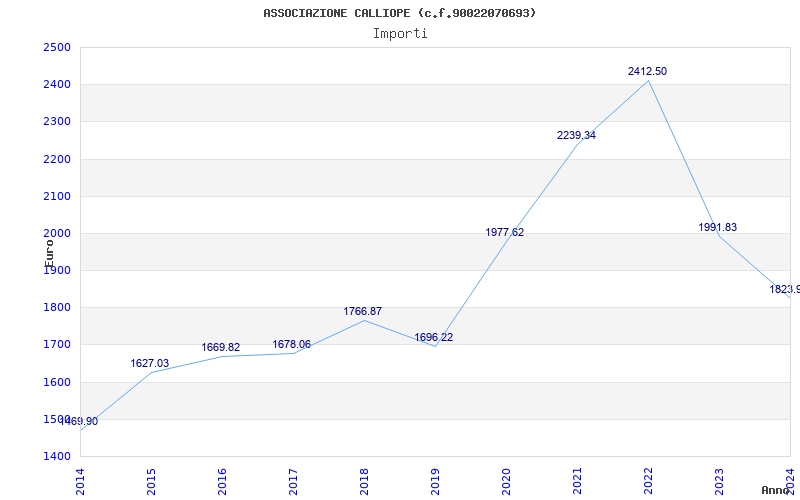Click the 2000 y-axis tick label
800x500 pixels.
tap(57, 234)
